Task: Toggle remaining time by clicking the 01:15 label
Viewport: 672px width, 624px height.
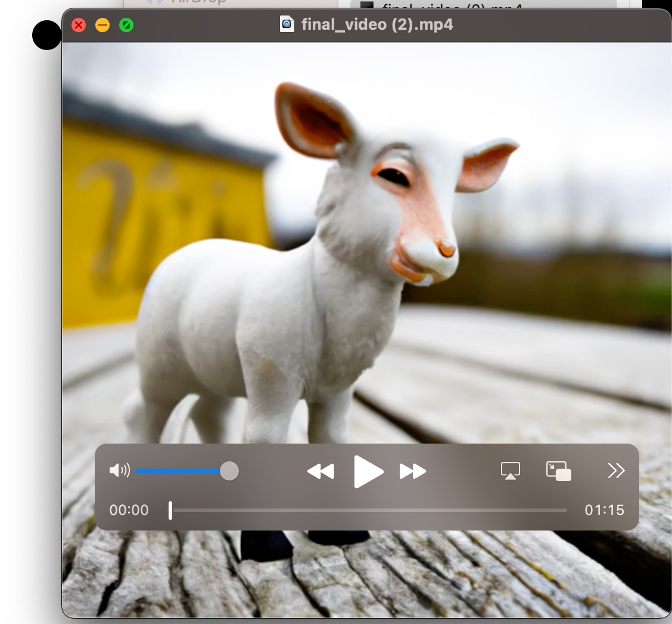Action: click(605, 510)
